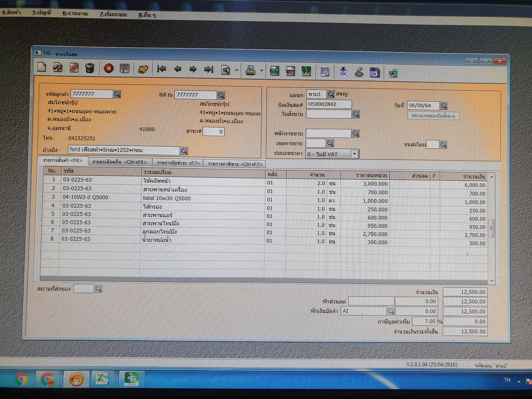
Task: Click the table scroll-up arrow
Action: (x=491, y=177)
